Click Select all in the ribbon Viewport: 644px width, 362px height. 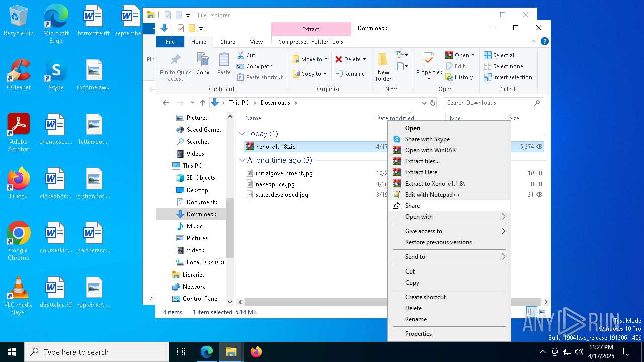click(x=500, y=55)
